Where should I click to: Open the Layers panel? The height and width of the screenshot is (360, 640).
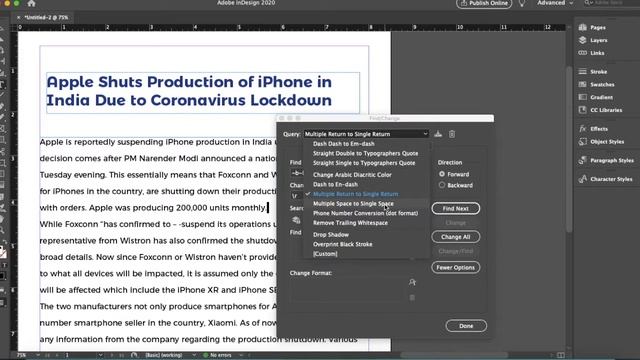(593, 40)
